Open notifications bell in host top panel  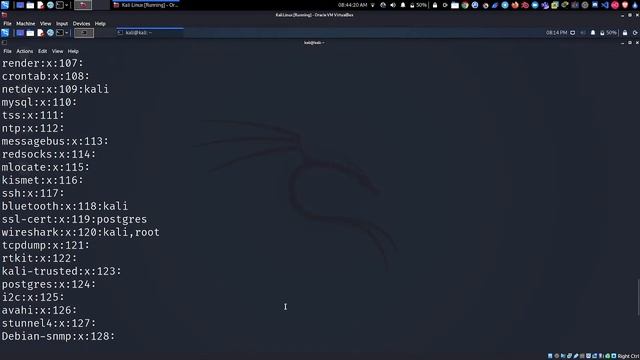tap(403, 5)
